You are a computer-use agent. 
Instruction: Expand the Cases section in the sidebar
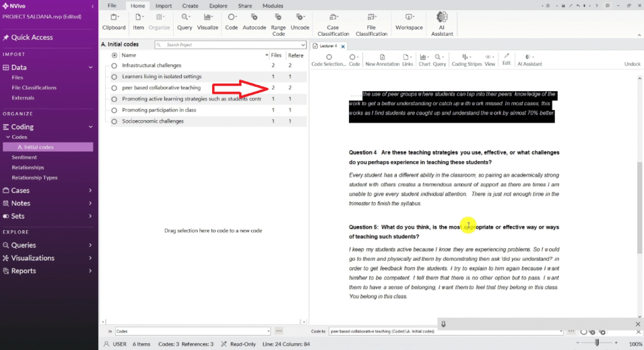pos(90,191)
